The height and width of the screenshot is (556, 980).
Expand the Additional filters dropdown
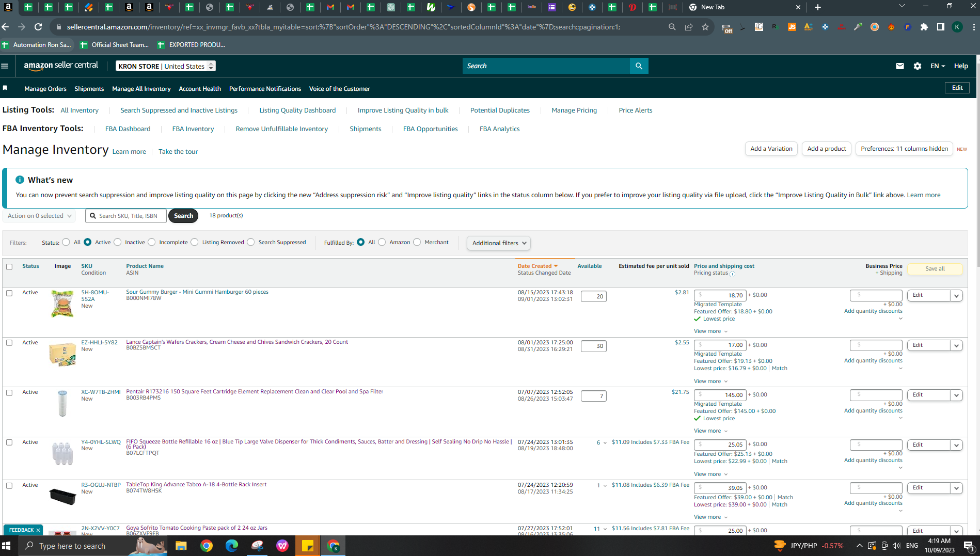coord(499,243)
